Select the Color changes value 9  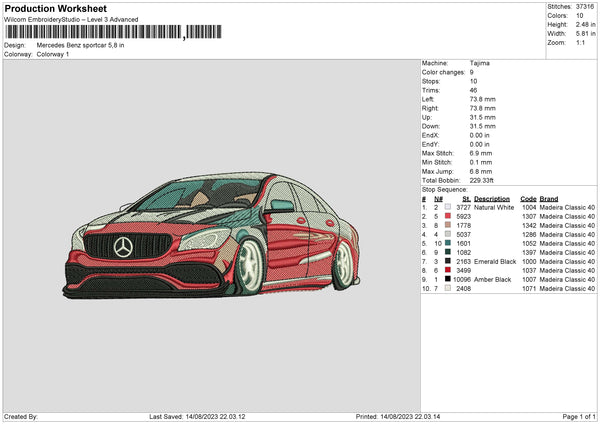(x=472, y=72)
